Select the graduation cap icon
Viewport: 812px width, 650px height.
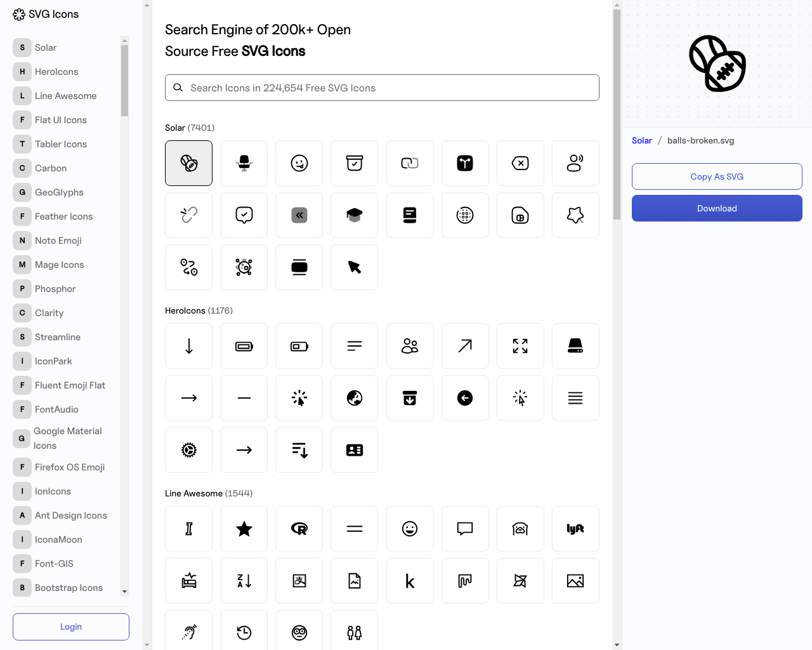[354, 215]
